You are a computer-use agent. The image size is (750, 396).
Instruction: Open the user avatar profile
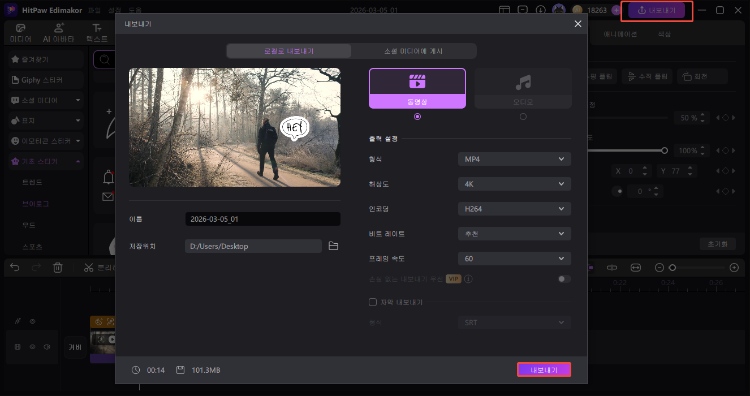(558, 10)
